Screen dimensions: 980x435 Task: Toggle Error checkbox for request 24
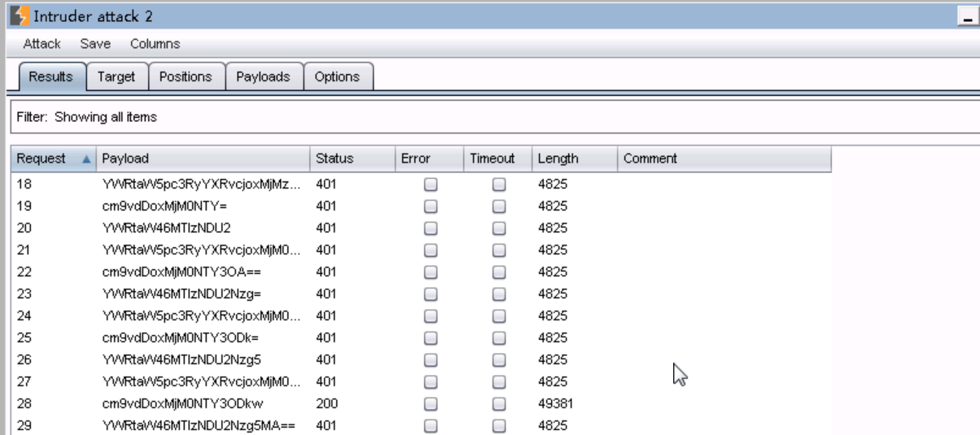coord(431,316)
